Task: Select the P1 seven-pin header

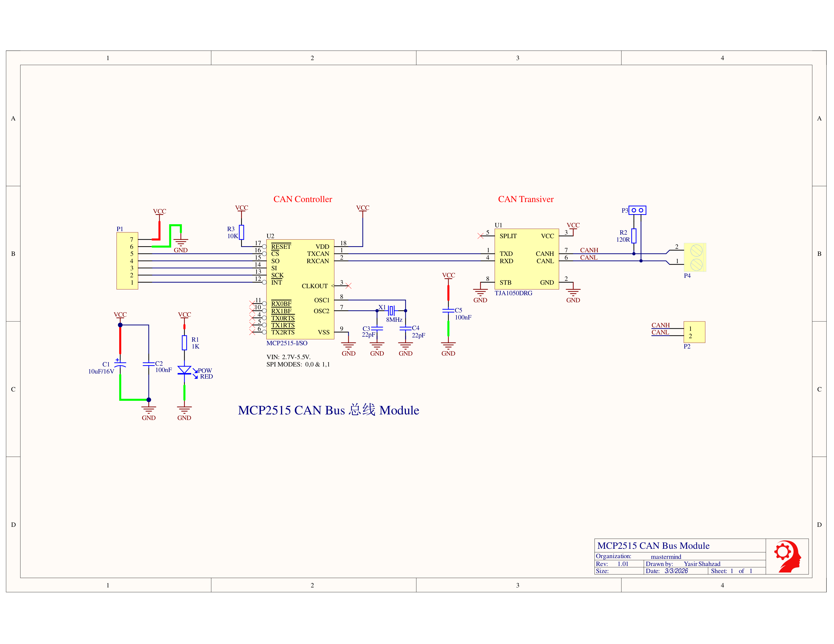Action: (127, 261)
